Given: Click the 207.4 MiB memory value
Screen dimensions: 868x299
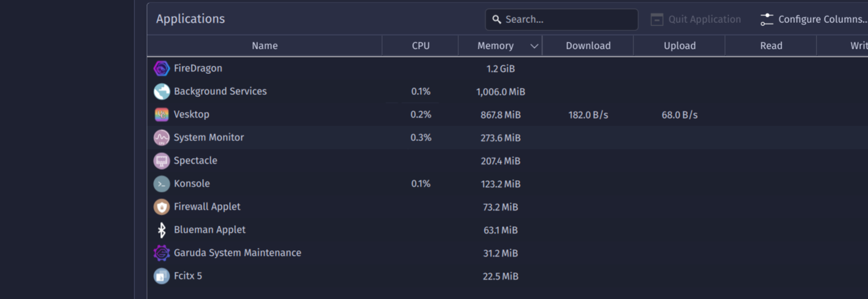Looking at the screenshot, I should point(501,161).
